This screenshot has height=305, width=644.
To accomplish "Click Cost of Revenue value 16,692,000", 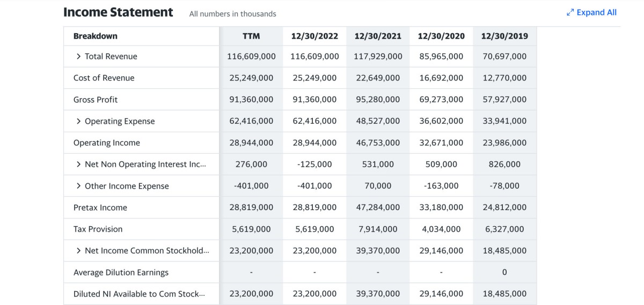I will [441, 78].
